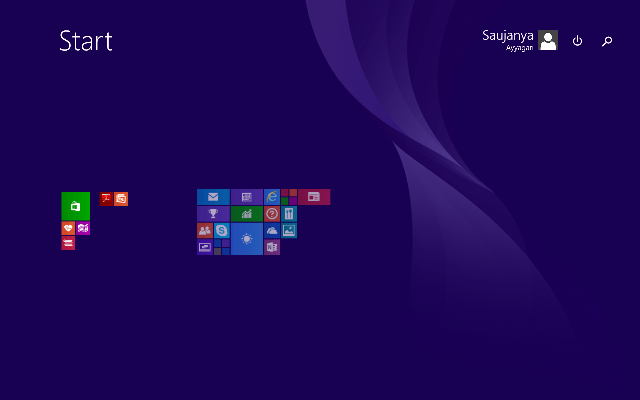Open the tiny green tile beside Internet Explorer
This screenshot has height=400, width=640.
point(284,201)
